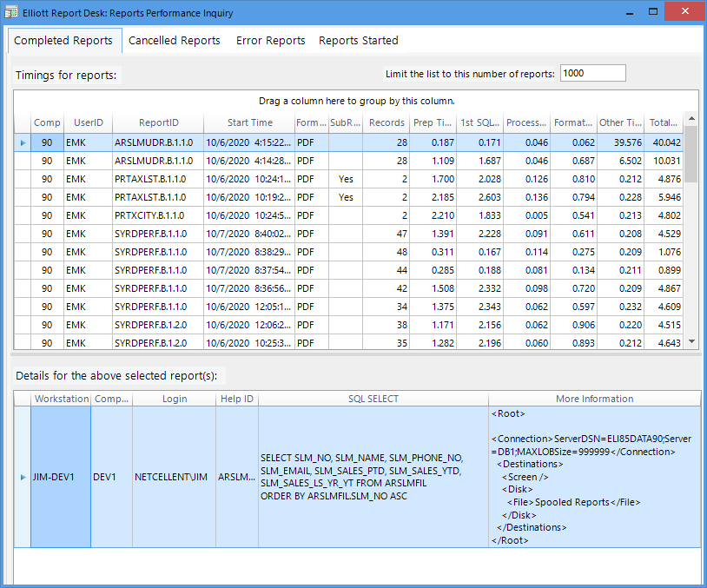
Task: Minimize the Reports Performance Inquiry window
Action: click(x=630, y=12)
